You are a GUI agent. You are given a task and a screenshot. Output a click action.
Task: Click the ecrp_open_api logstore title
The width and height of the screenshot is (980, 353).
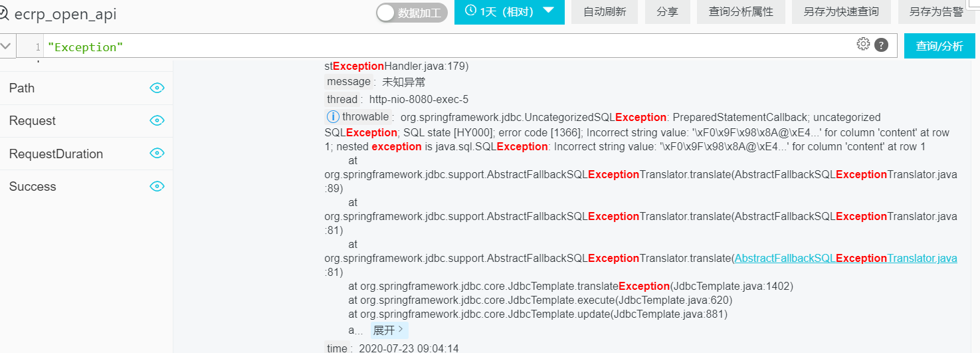coord(65,14)
